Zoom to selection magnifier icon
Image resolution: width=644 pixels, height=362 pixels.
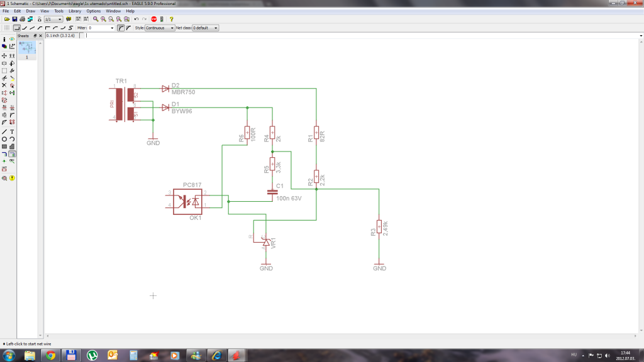127,19
